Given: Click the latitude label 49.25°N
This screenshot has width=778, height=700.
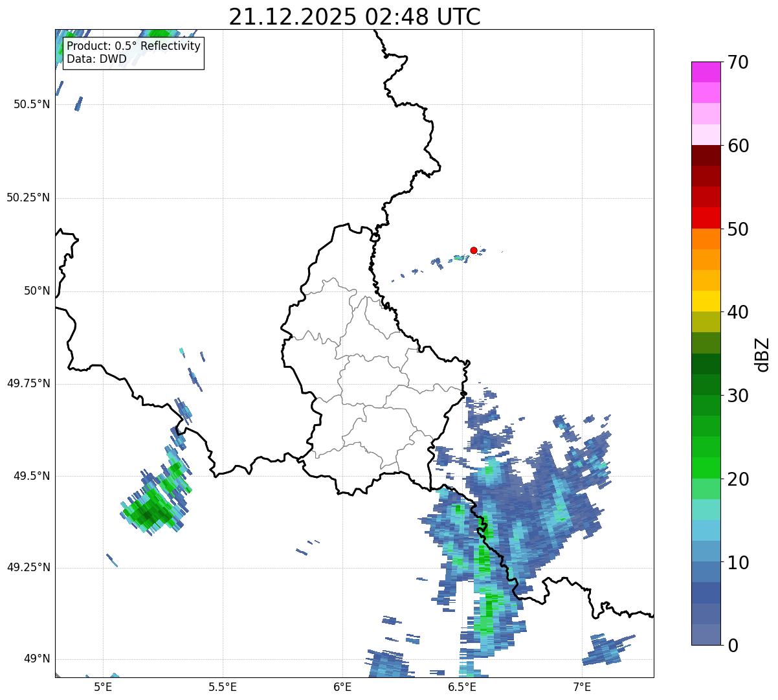Looking at the screenshot, I should pos(28,568).
